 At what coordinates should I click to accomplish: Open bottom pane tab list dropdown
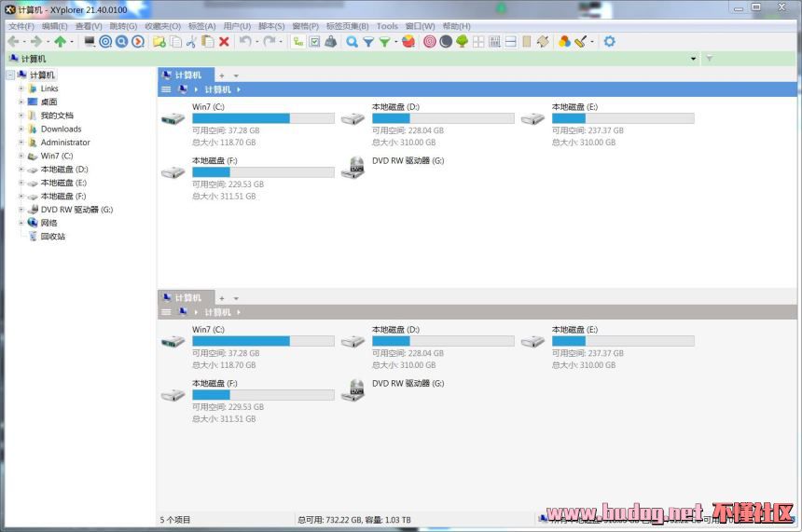tap(236, 298)
